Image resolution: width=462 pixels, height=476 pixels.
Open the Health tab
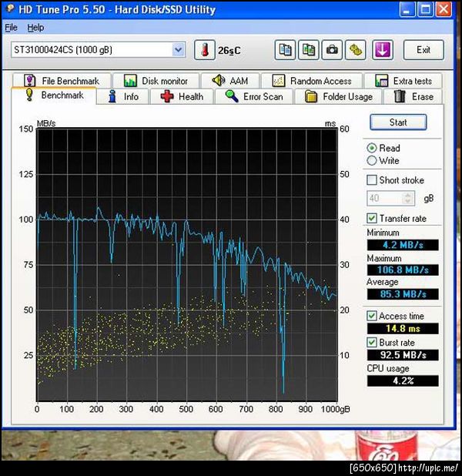click(182, 96)
